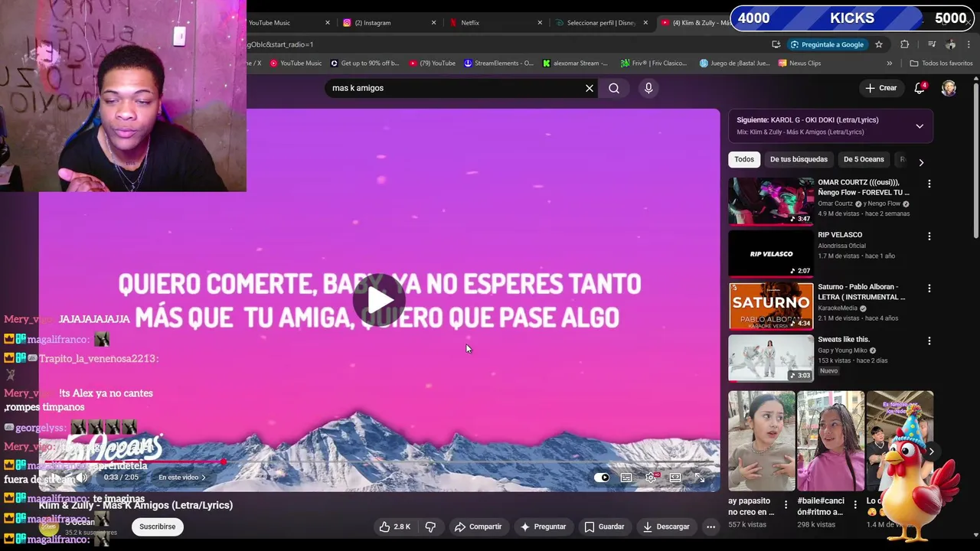Switch to the Instagram browser tab
980x551 pixels.
pyautogui.click(x=389, y=23)
